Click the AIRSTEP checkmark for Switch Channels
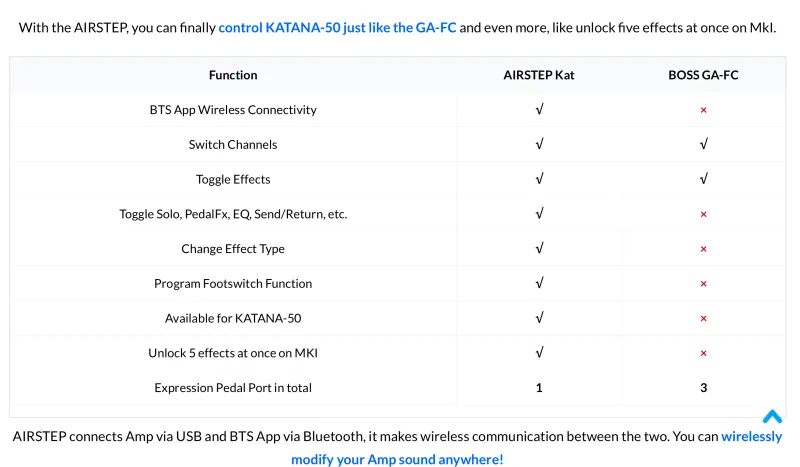Image resolution: width=800 pixels, height=467 pixels. (539, 144)
